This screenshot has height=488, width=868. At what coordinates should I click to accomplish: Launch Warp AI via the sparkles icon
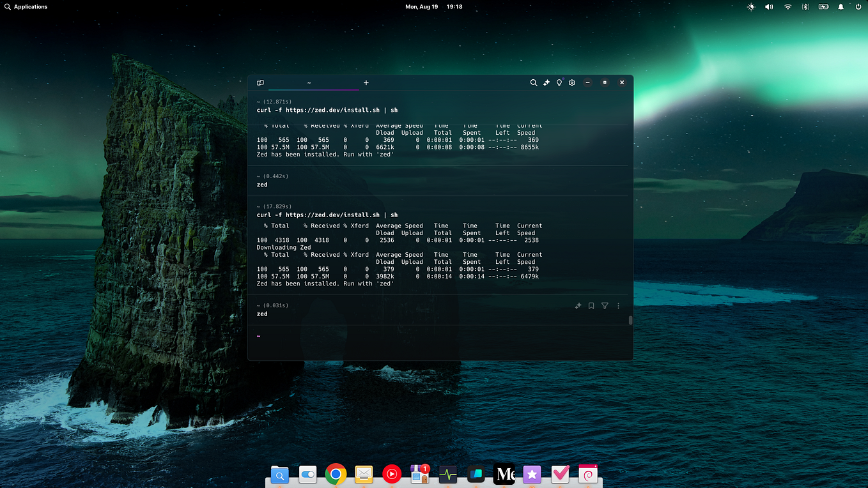click(x=546, y=82)
